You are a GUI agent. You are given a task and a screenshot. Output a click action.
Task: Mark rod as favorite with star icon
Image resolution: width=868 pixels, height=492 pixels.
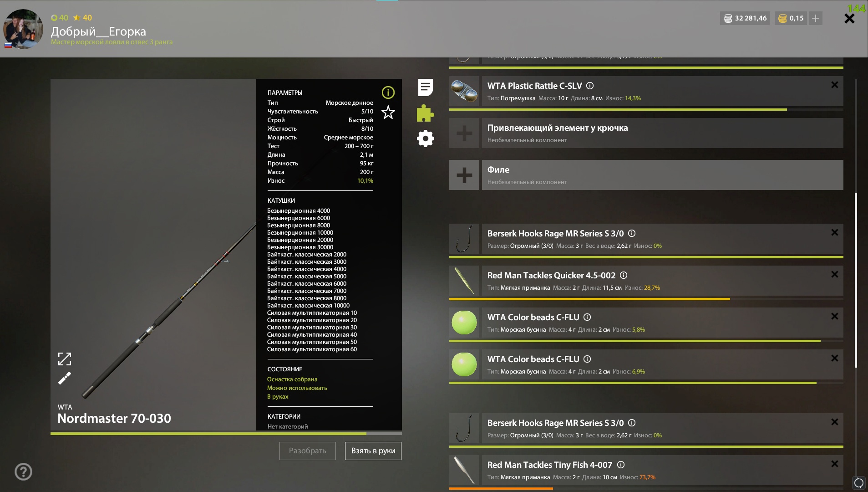tap(388, 112)
